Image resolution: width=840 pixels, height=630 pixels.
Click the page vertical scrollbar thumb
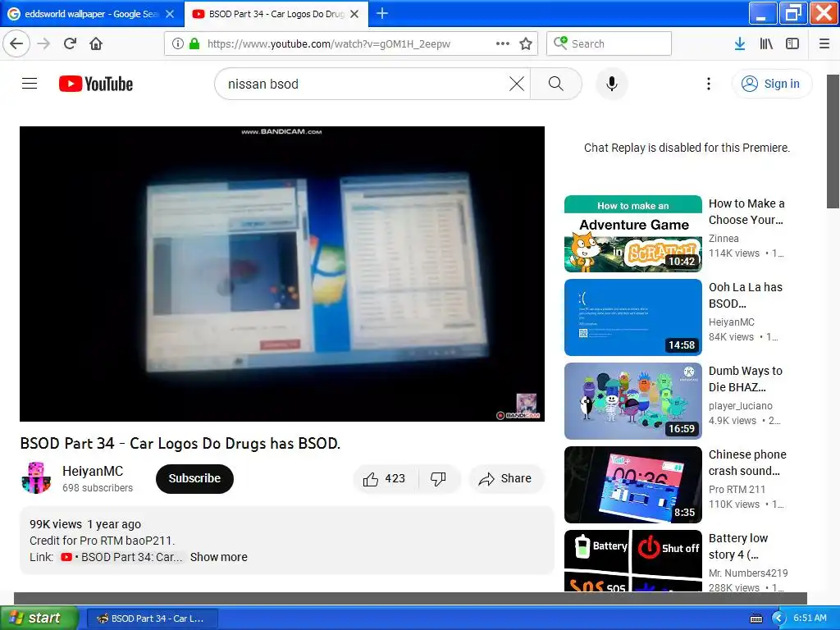click(x=833, y=141)
